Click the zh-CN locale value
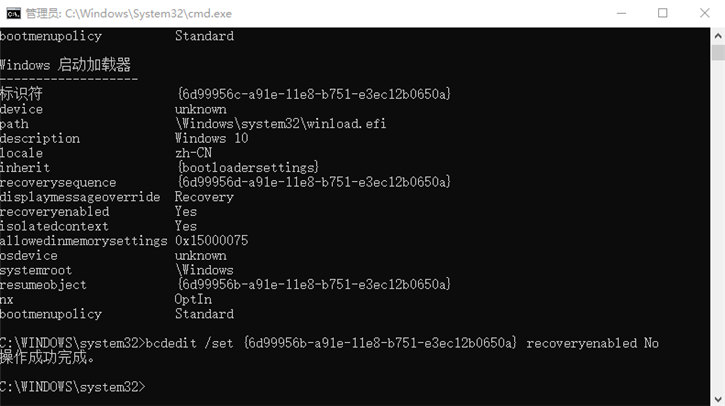This screenshot has height=406, width=725. [193, 153]
